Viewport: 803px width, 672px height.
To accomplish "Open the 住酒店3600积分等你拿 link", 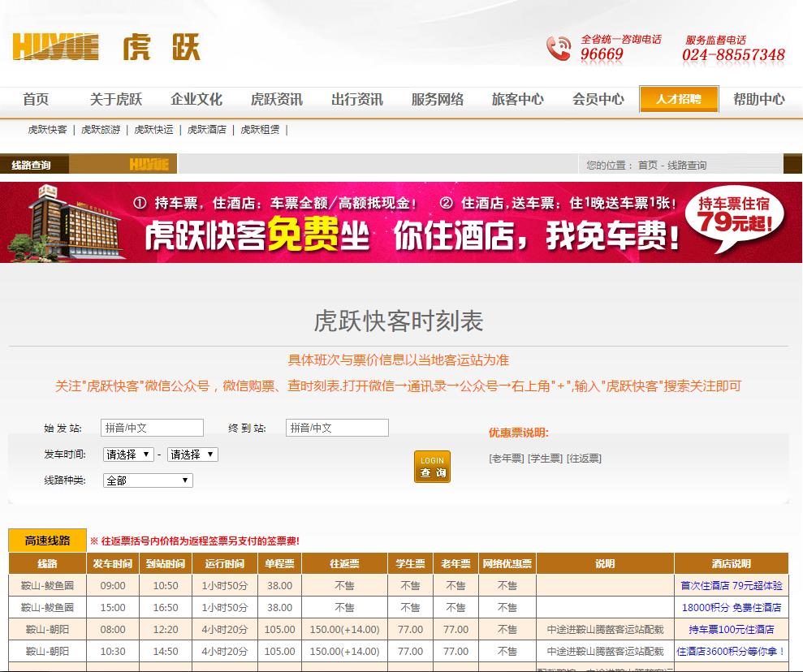I will pos(732,652).
